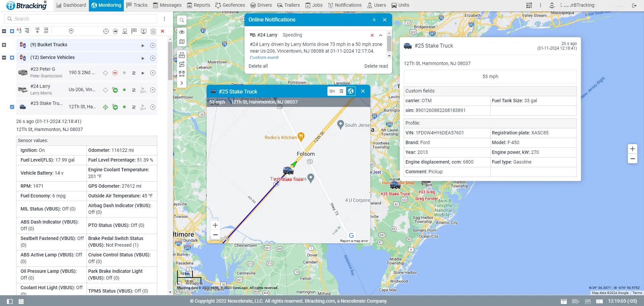Click the movement state icon for #23 Peter G

[x=115, y=73]
